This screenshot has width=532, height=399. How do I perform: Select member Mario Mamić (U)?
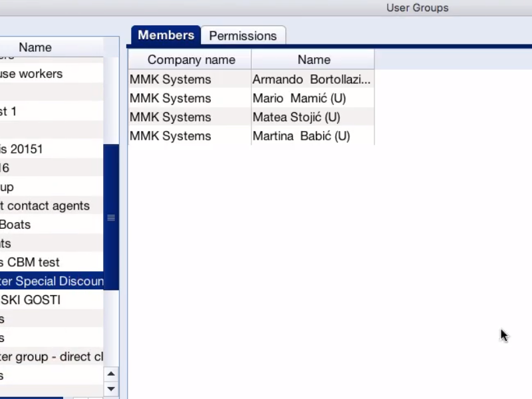coord(299,98)
